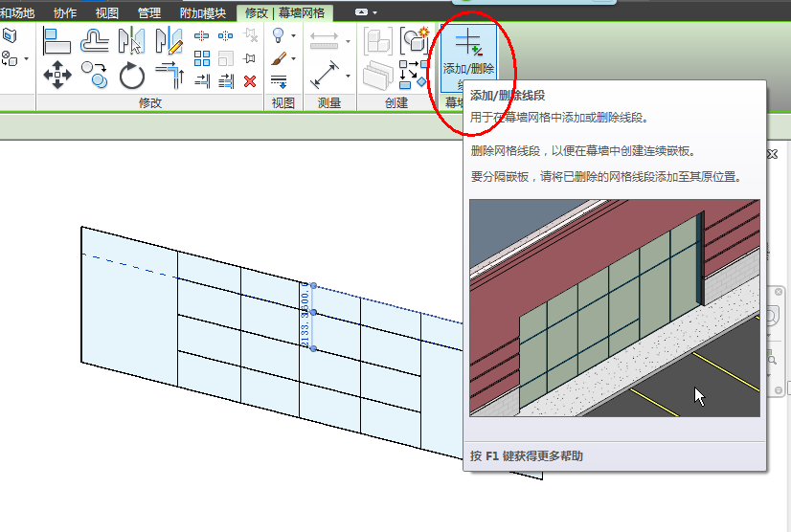Activate the Copy tool
This screenshot has width=791, height=532.
coord(95,76)
